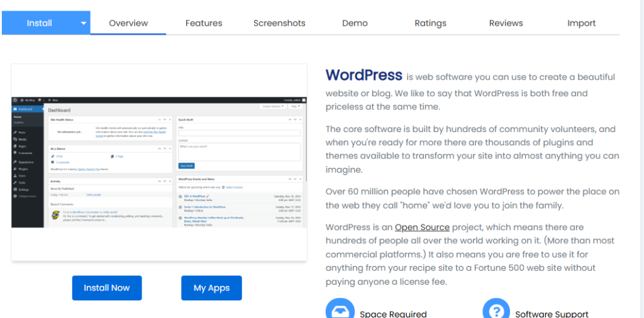The image size is (644, 318).
Task: Click the Space Required label
Action: [x=393, y=314]
